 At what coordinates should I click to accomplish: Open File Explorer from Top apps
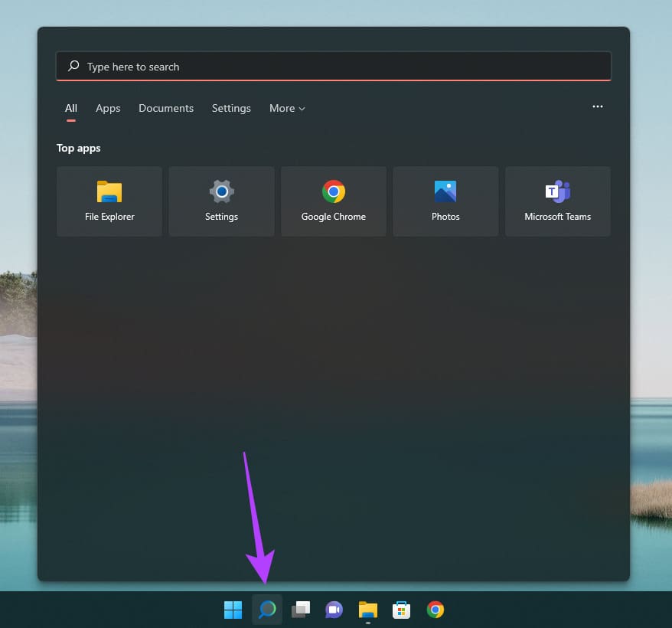point(109,201)
